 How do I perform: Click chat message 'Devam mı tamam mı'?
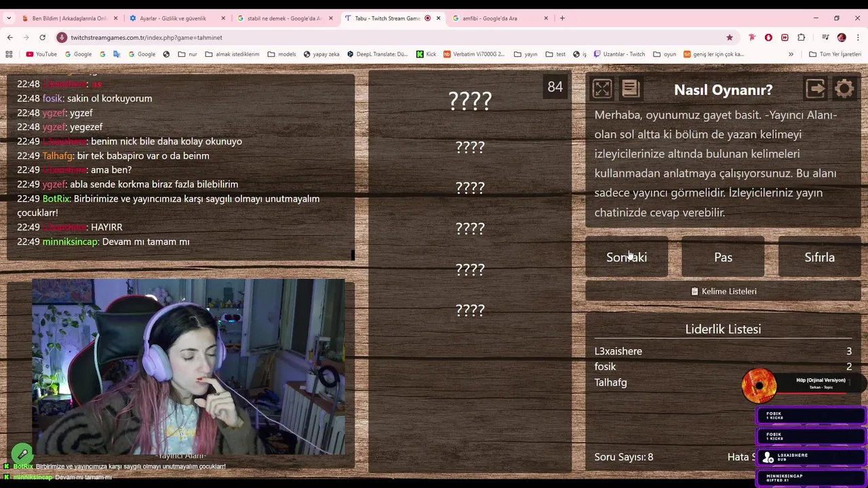pos(146,241)
